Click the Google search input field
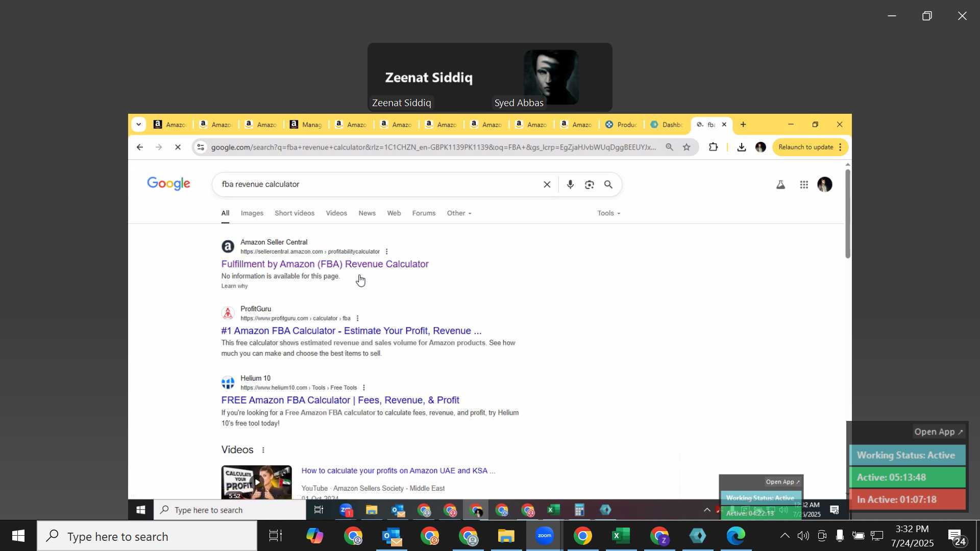980x551 pixels. tap(378, 185)
